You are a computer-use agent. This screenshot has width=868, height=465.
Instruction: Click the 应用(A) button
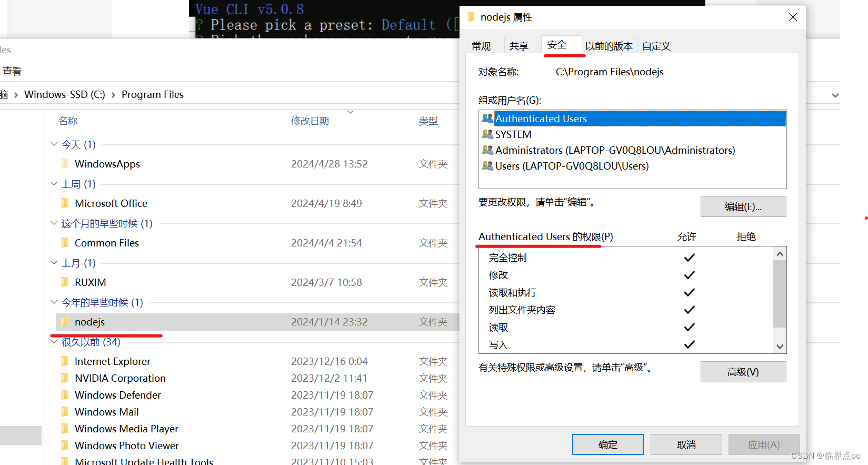pos(764,444)
